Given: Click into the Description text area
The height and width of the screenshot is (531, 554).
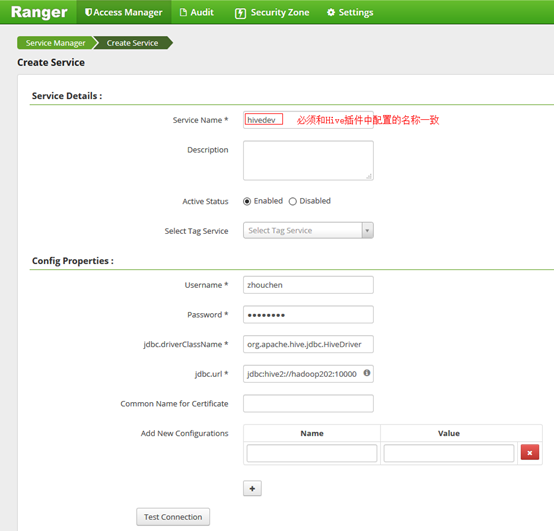Looking at the screenshot, I should [x=308, y=160].
